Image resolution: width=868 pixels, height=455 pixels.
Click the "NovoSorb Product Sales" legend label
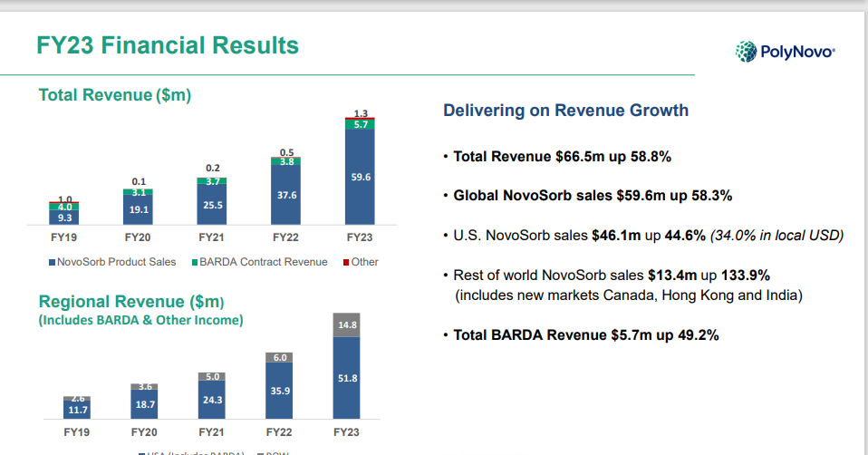pos(116,262)
